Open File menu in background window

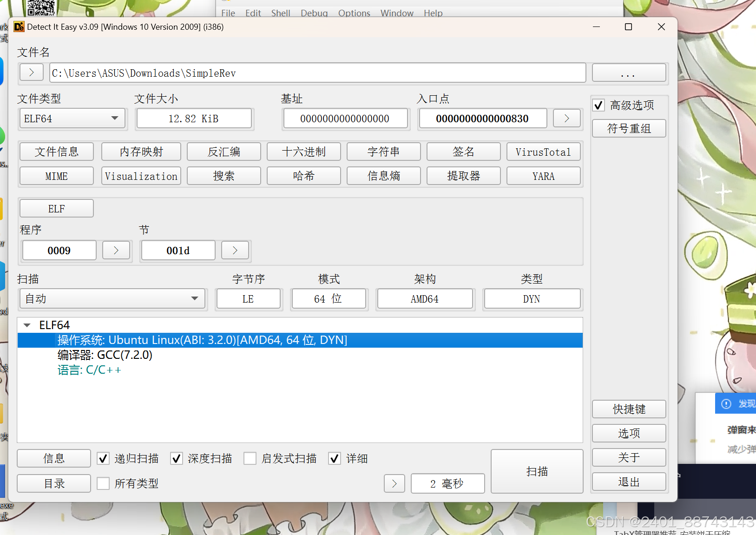coord(228,13)
